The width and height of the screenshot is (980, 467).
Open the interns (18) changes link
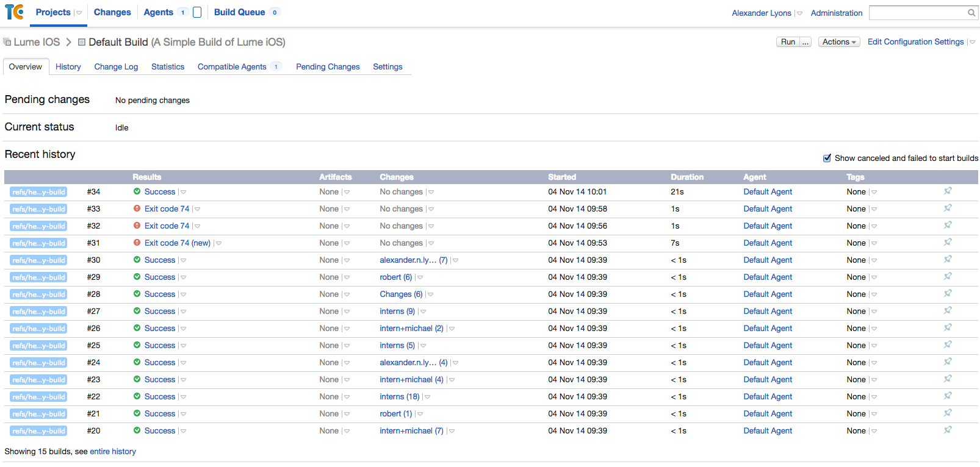[400, 397]
